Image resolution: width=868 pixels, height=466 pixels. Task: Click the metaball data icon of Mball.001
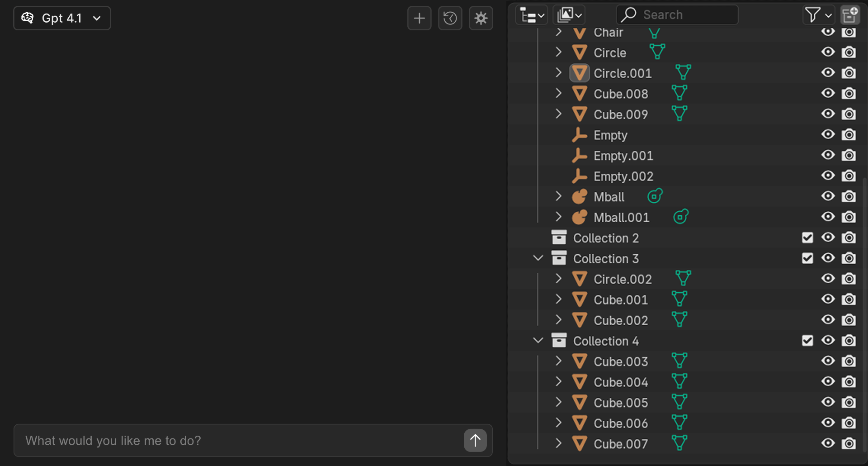click(x=681, y=217)
